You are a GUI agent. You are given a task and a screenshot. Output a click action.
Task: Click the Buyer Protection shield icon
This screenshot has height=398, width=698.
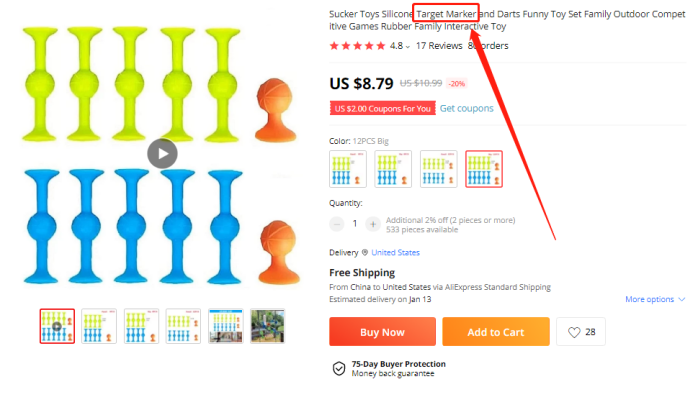pyautogui.click(x=339, y=369)
